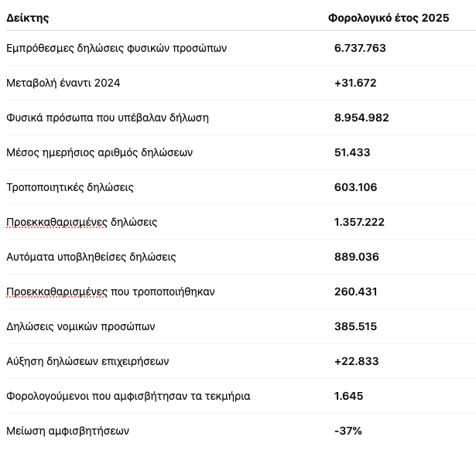This screenshot has width=476, height=457.
Task: Click the Δείκτης column header
Action: [x=28, y=18]
